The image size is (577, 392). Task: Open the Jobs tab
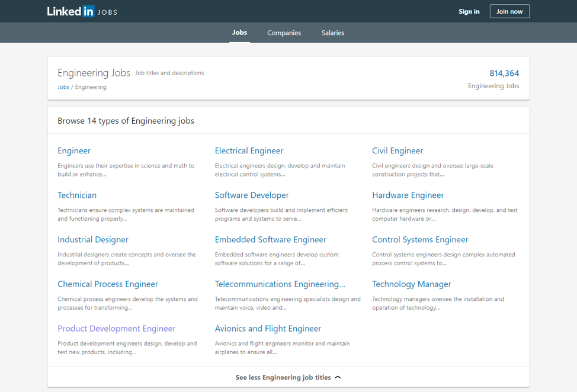(x=239, y=33)
